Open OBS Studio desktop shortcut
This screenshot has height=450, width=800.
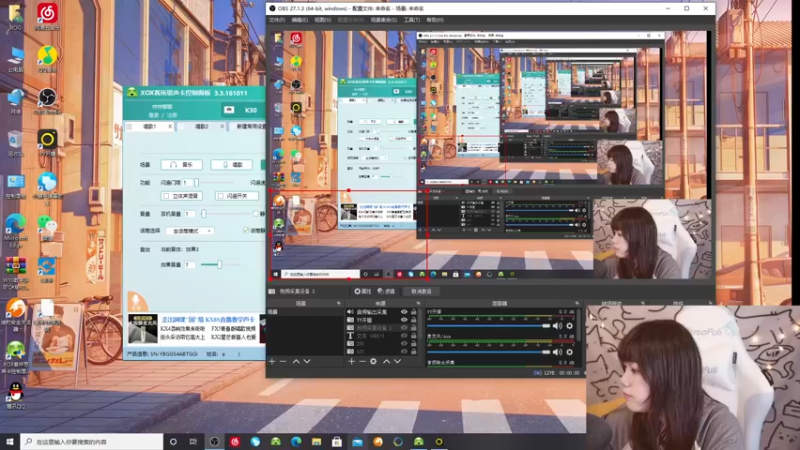point(47,100)
